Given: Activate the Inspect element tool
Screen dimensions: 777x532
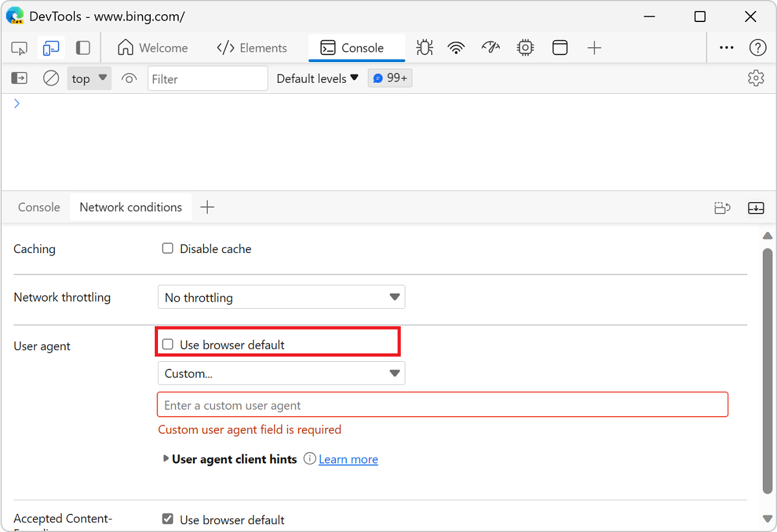Looking at the screenshot, I should point(19,48).
